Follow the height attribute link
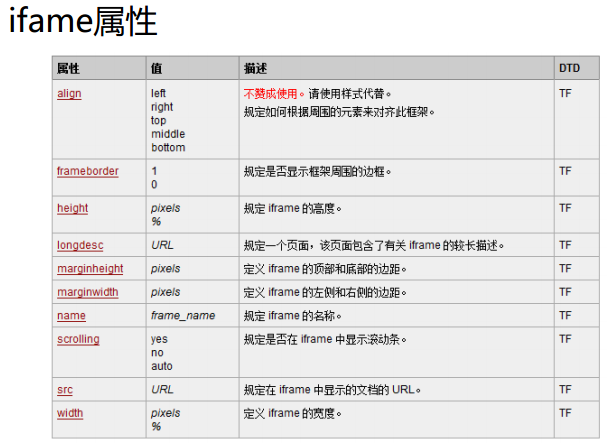The width and height of the screenshot is (613, 443). pos(72,208)
